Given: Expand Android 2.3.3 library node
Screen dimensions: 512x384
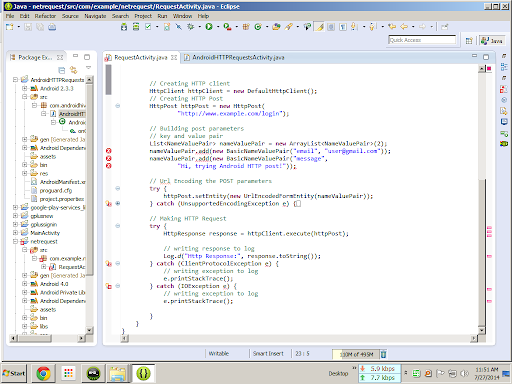Looking at the screenshot, I should click(25, 88).
